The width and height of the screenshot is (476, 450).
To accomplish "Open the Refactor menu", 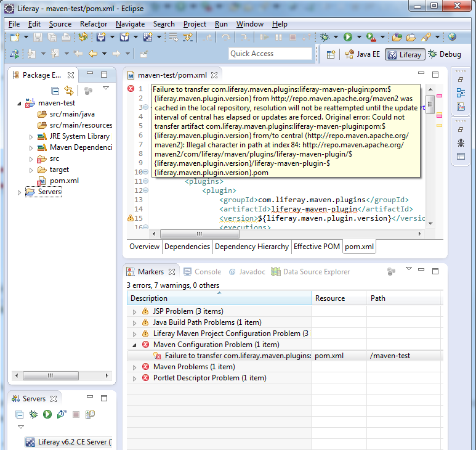I will point(94,24).
